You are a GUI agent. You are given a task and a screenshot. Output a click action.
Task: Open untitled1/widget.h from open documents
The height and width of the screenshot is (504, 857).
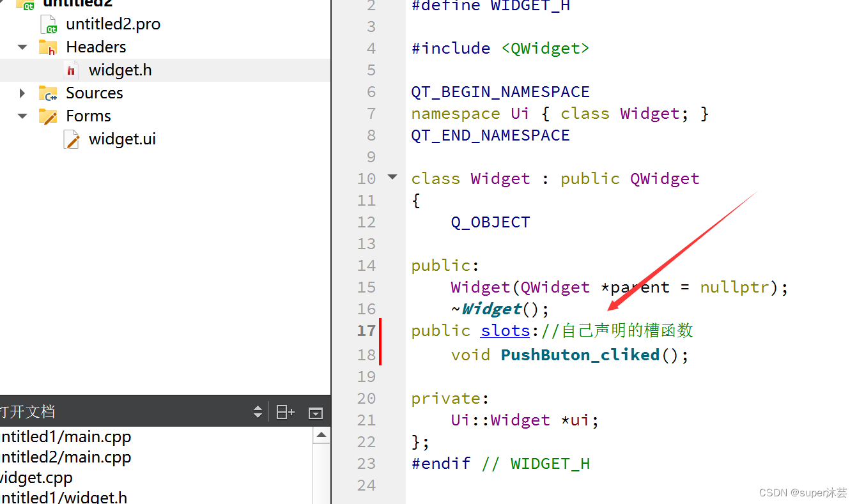[x=64, y=497]
